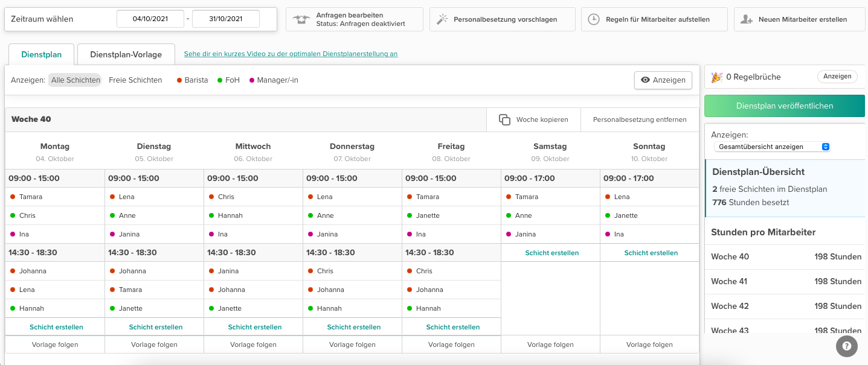Image resolution: width=868 pixels, height=365 pixels.
Task: Click Schicht erstellen under Sonntag
Action: pos(651,253)
